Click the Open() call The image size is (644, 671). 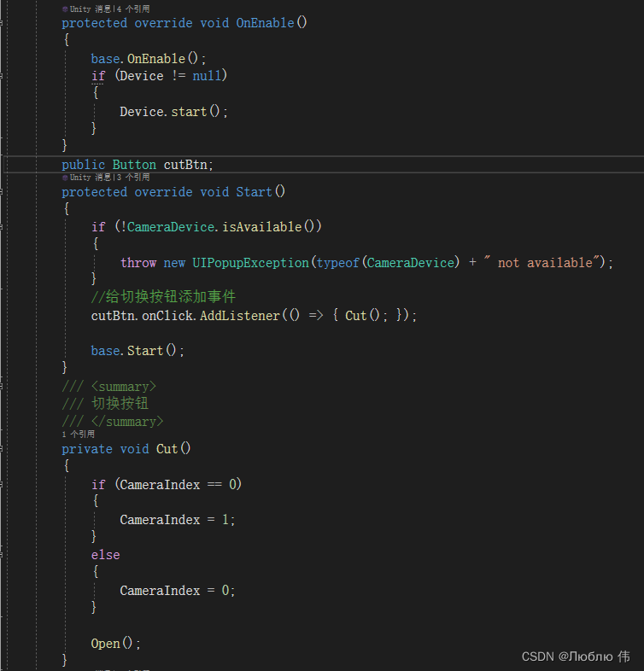[x=115, y=644]
